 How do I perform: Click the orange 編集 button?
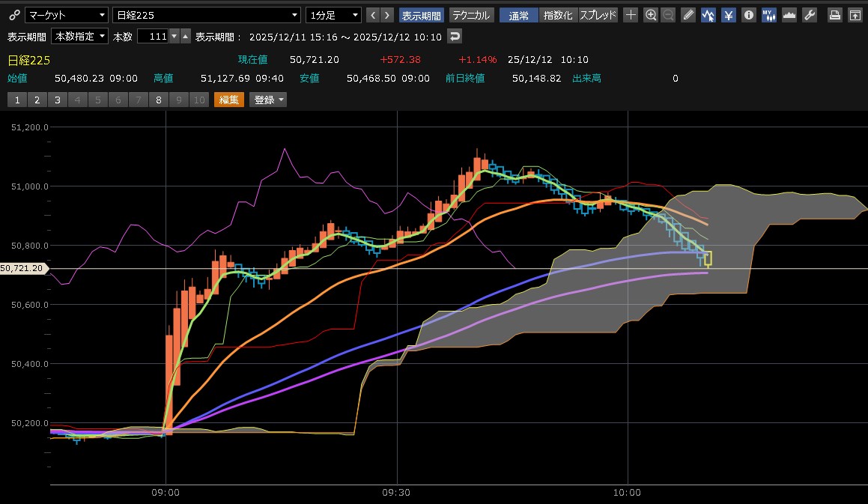tap(228, 100)
